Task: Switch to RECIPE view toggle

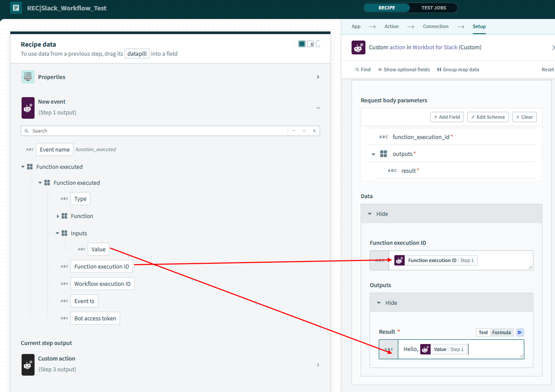Action: pos(387,8)
